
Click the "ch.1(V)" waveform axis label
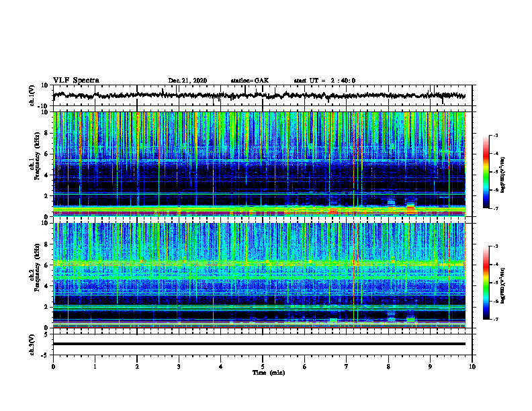click(32, 95)
